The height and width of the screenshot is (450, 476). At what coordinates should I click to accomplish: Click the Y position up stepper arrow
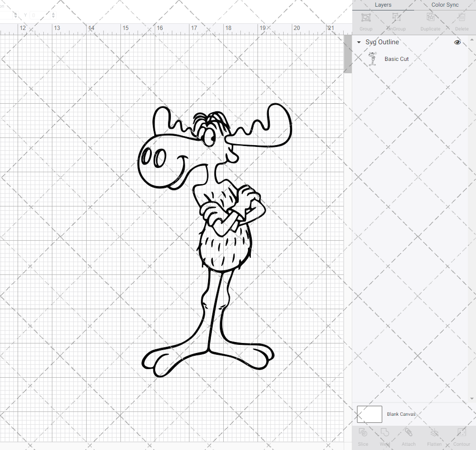tap(53, 13)
